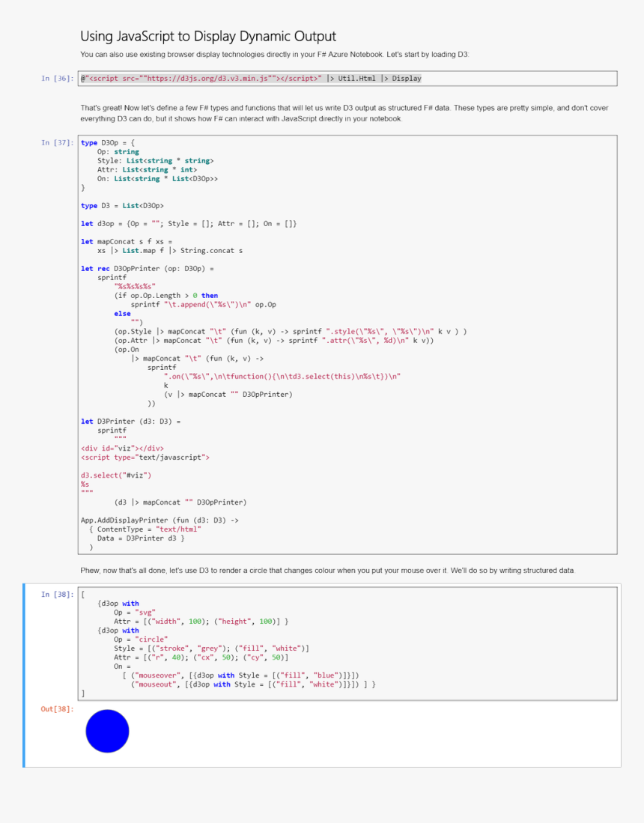Click the 'let d3op = {Op = ""; ...' line
This screenshot has height=823, width=644.
[x=189, y=224]
